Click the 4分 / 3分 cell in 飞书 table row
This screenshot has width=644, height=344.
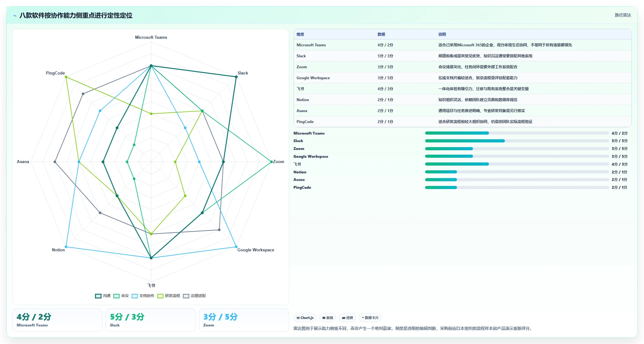[x=385, y=89]
